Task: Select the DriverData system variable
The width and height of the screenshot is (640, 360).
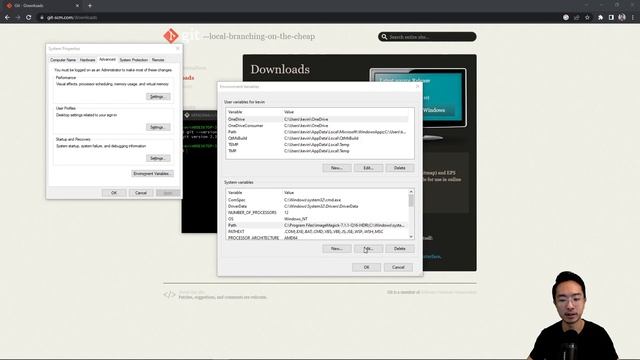Action: click(x=317, y=206)
